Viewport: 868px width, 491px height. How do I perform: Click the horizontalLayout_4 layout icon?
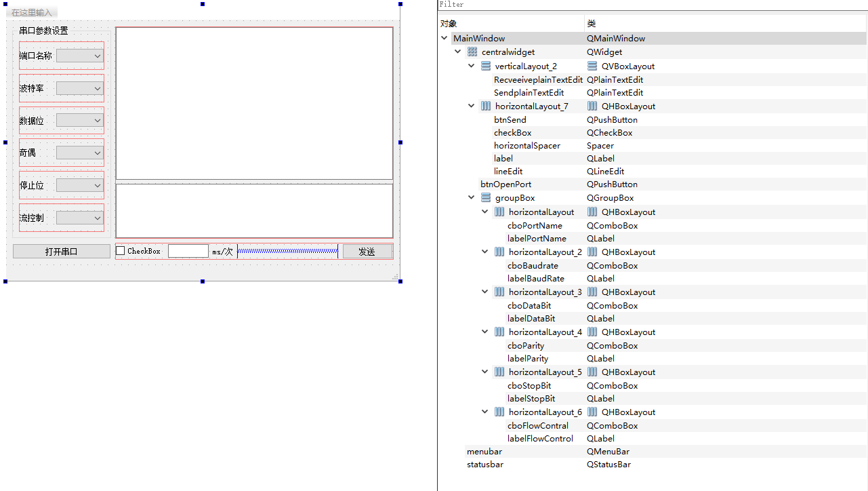(499, 332)
